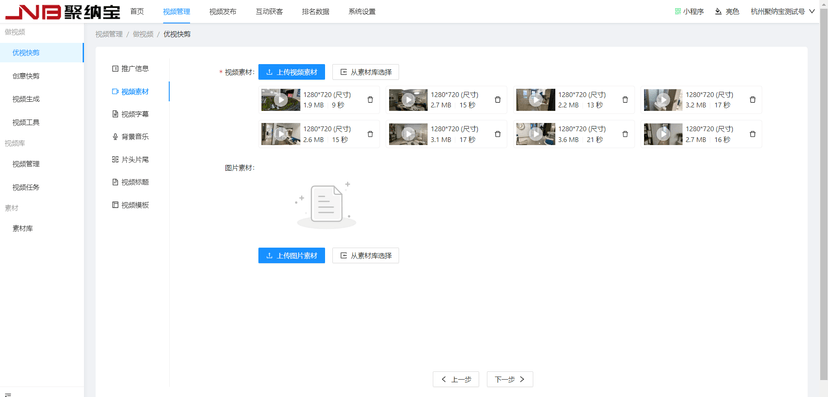Play the 2.6 MB 15秒 video thumbnail
Image resolution: width=828 pixels, height=397 pixels.
(x=280, y=134)
